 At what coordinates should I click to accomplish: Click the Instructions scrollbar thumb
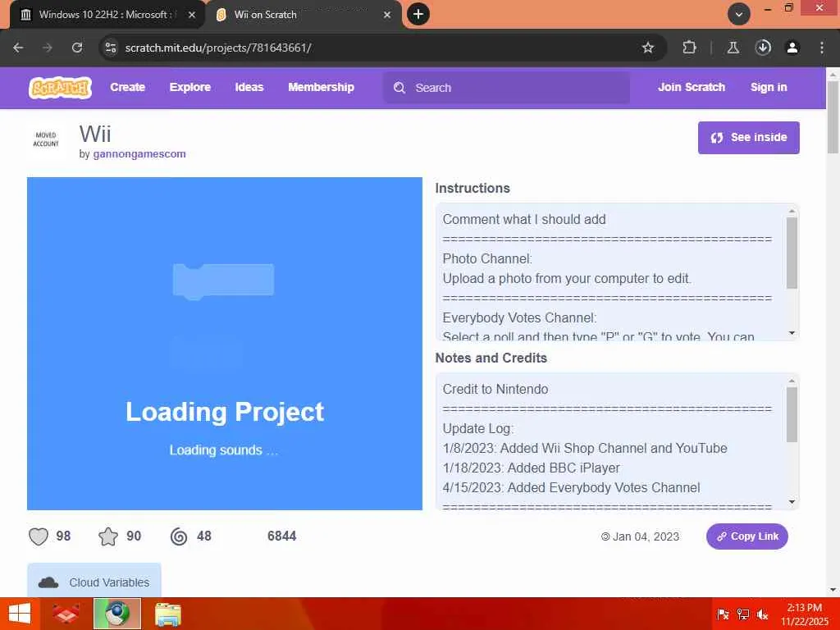click(x=792, y=253)
